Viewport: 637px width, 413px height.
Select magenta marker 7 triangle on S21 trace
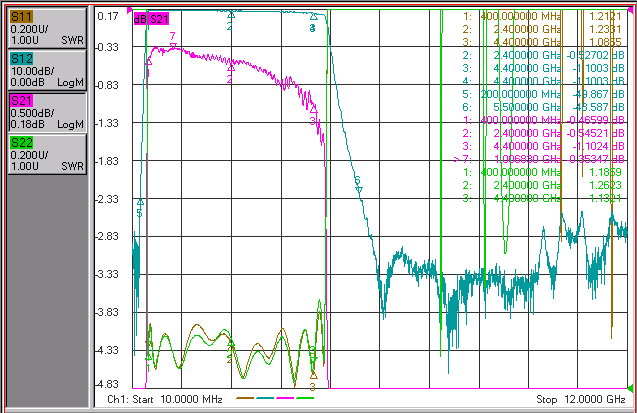point(173,46)
